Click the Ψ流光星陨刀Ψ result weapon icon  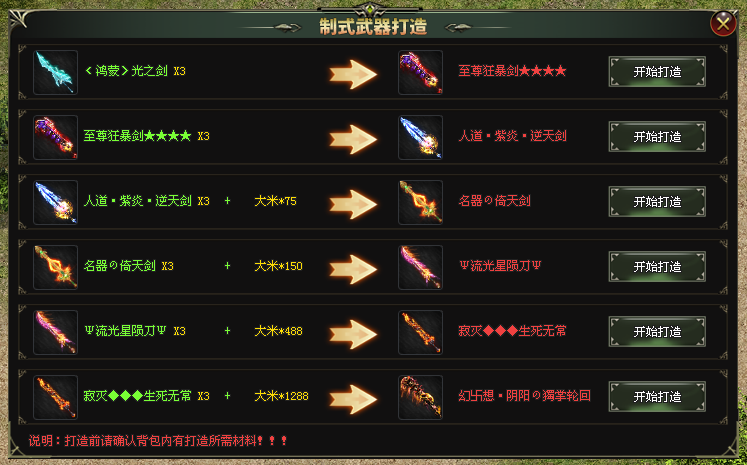pos(420,267)
